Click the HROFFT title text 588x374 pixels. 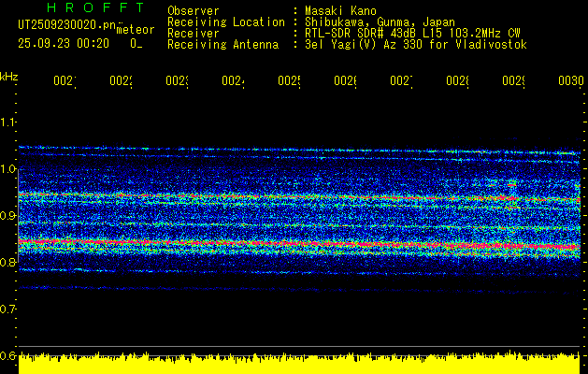coord(95,7)
